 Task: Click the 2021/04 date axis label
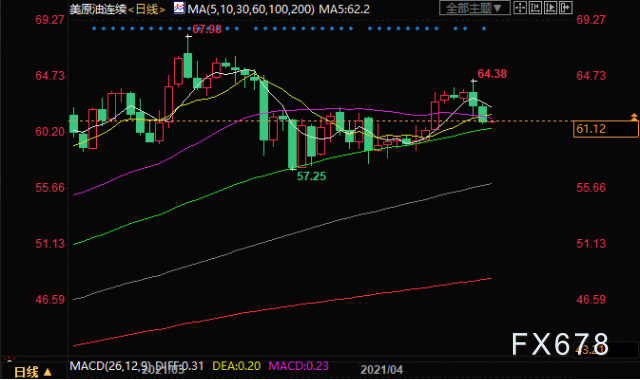pyautogui.click(x=381, y=370)
